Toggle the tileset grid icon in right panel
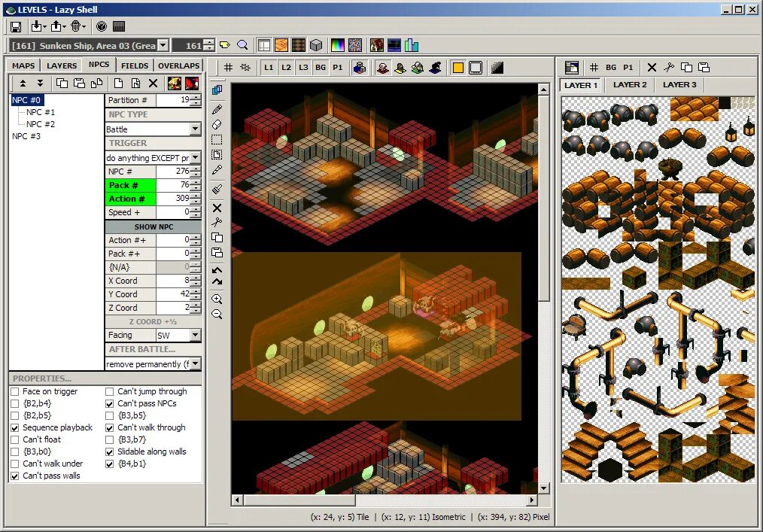The height and width of the screenshot is (532, 763). point(594,67)
